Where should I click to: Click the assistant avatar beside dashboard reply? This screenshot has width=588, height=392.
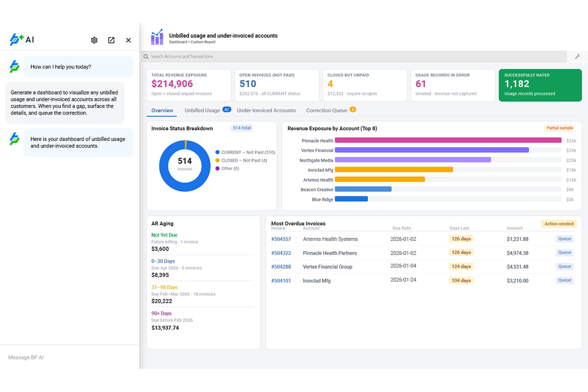point(14,139)
